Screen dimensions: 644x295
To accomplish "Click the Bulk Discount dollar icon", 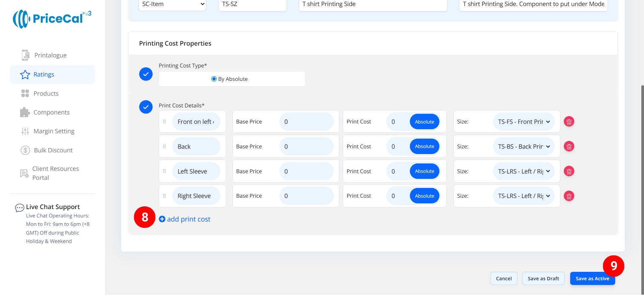I will [x=25, y=150].
